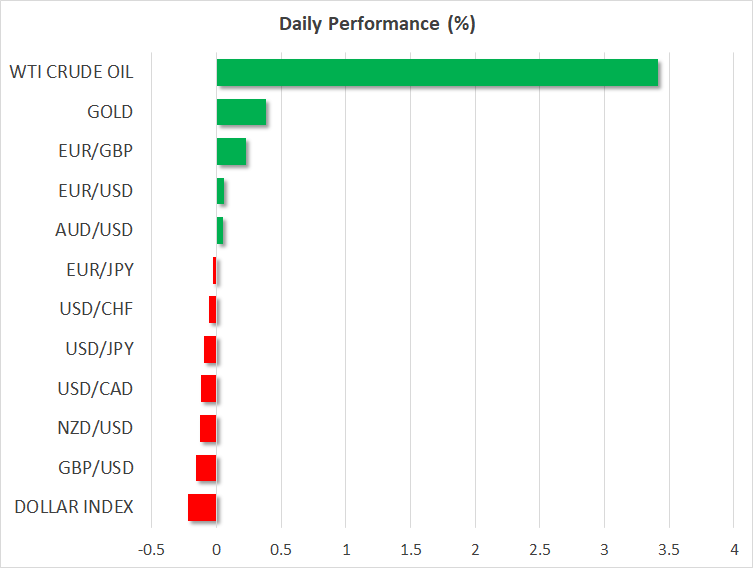This screenshot has height=568, width=753.
Task: Click the EUR/JPY category label
Action: click(97, 270)
